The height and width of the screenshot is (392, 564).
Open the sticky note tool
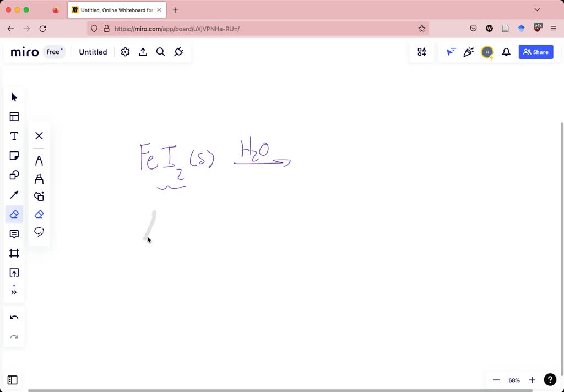(14, 155)
